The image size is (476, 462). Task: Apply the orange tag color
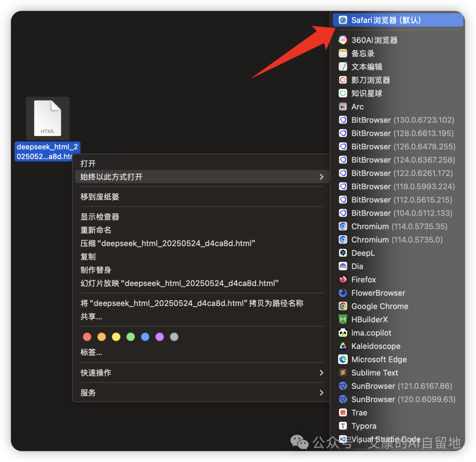click(x=102, y=337)
